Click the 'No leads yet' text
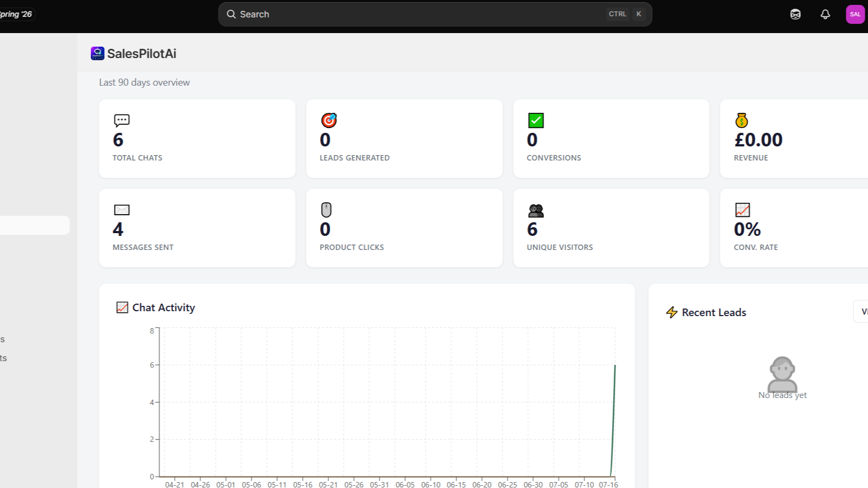 point(782,395)
